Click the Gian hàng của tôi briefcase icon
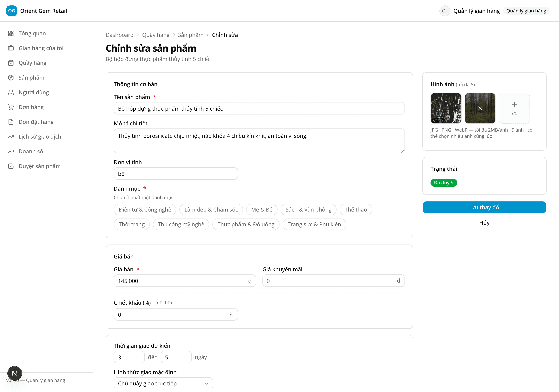The height and width of the screenshot is (392, 559). pos(11,48)
